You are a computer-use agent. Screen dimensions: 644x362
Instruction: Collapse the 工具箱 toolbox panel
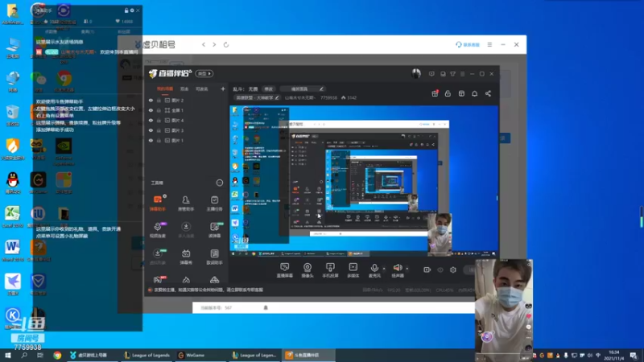219,183
